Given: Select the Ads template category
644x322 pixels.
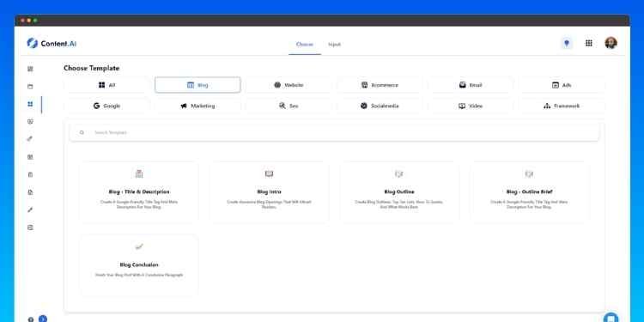Looking at the screenshot, I should [x=562, y=85].
